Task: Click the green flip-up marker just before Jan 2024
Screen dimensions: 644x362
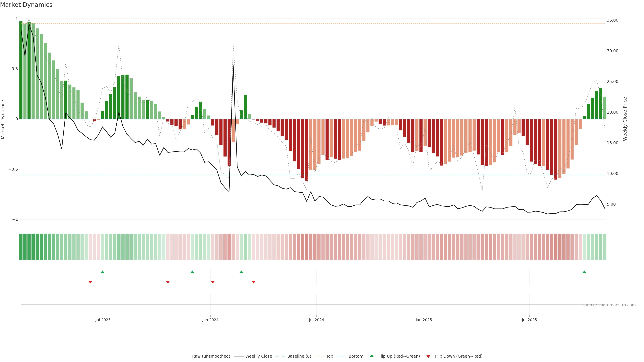Action: (192, 272)
